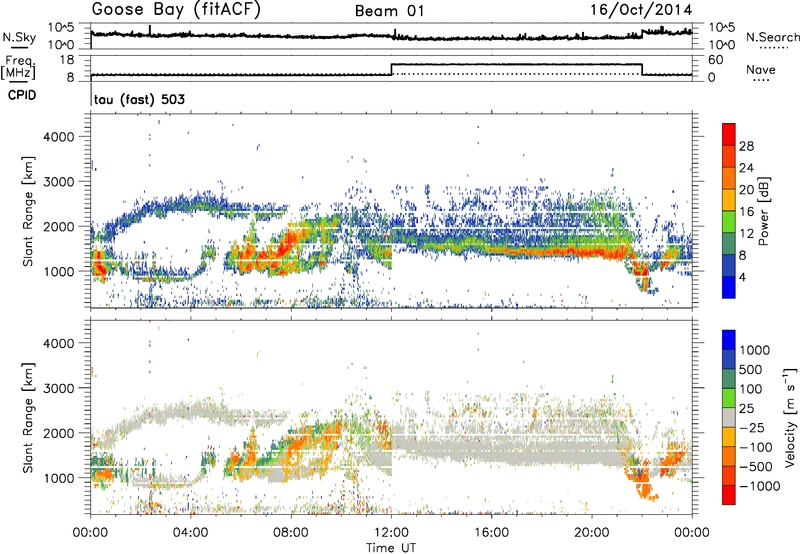
Task: Click the "Nave" legend label
Action: click(x=761, y=70)
